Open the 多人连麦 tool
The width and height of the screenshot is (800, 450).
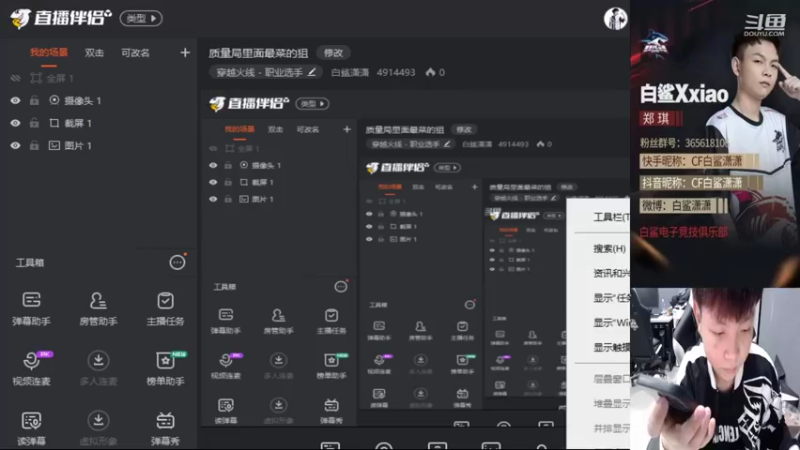pos(98,368)
